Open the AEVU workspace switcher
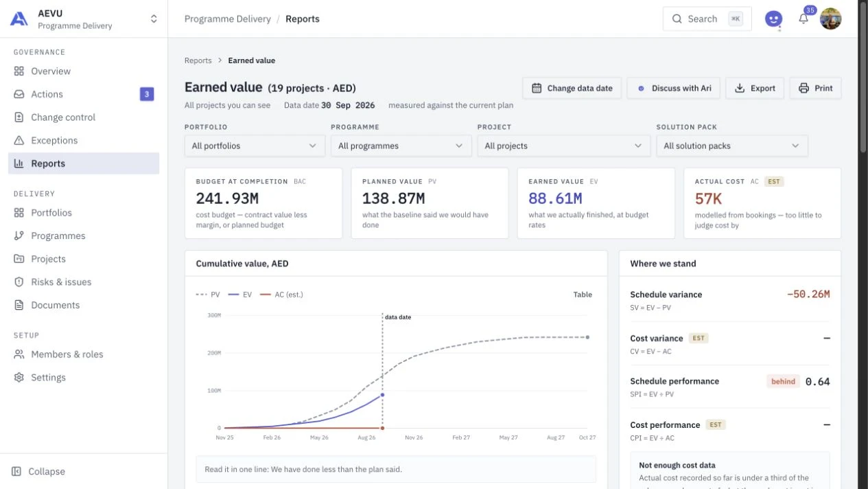 tap(84, 19)
